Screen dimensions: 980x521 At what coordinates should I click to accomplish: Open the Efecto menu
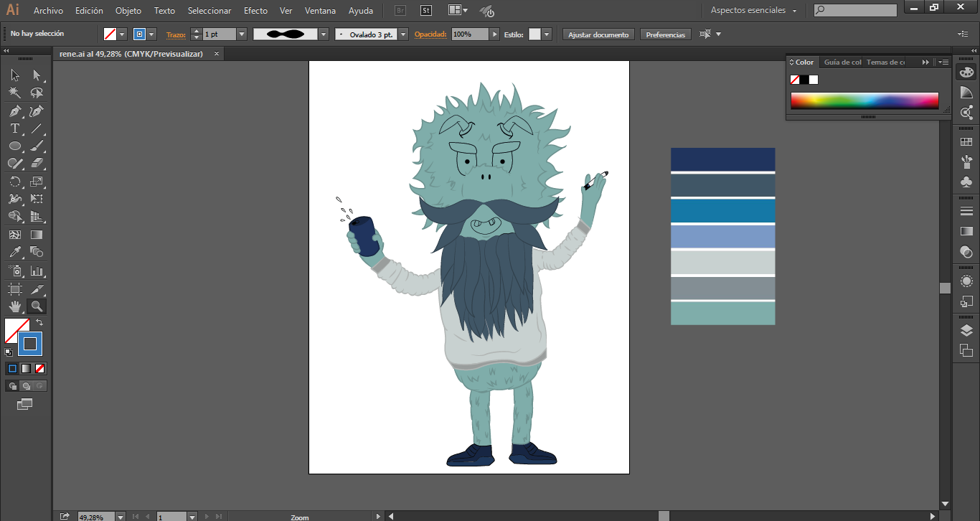coord(255,11)
